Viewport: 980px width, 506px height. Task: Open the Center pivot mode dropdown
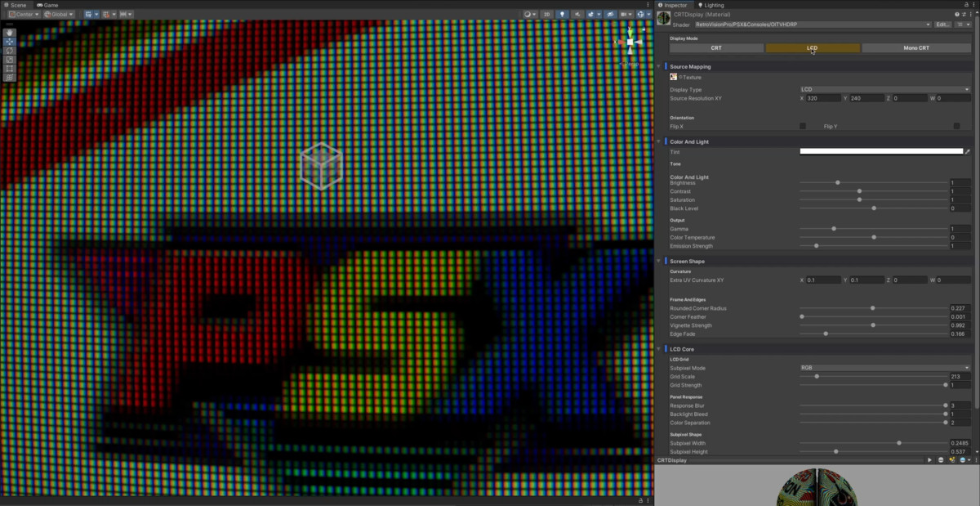[24, 14]
